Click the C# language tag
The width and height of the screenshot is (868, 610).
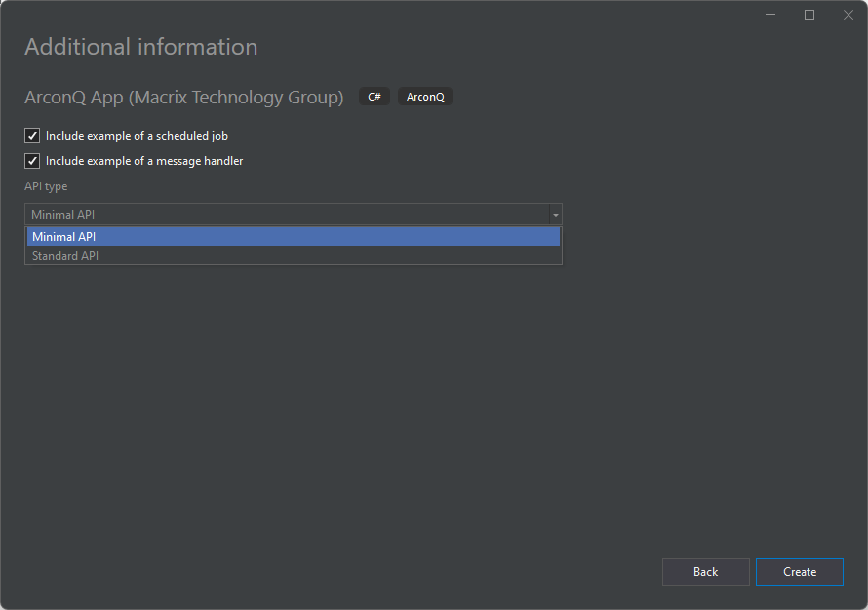375,97
